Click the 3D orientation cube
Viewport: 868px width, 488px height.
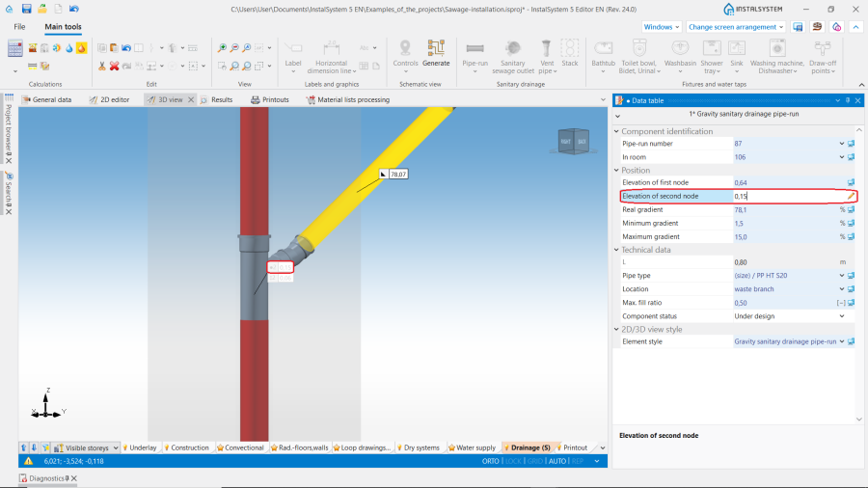pos(572,142)
